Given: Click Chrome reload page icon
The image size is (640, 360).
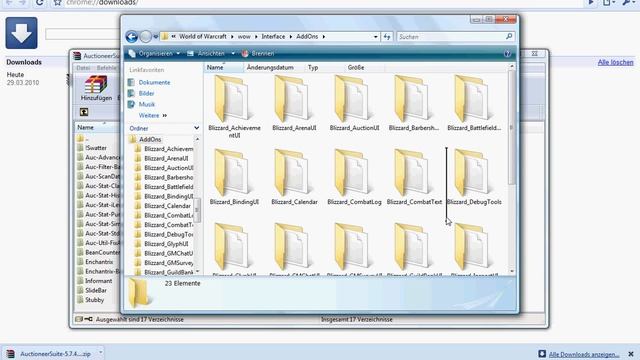Looking at the screenshot, I should coord(39,3).
